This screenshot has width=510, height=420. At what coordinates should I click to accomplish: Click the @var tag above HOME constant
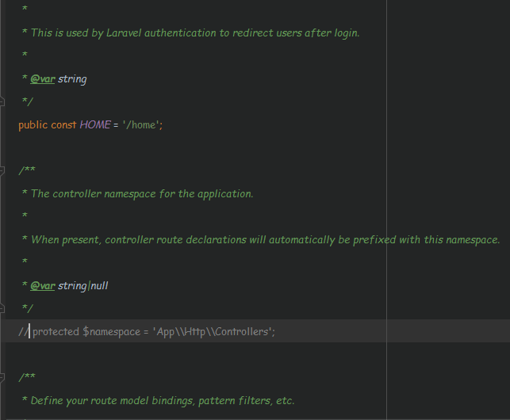click(x=43, y=79)
